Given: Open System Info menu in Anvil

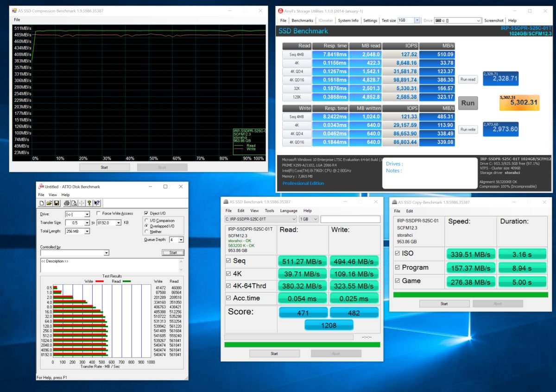Looking at the screenshot, I should click(348, 20).
